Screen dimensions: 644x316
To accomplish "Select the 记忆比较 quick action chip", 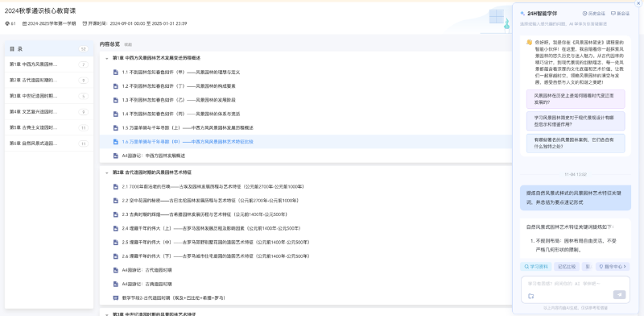I will tap(567, 267).
